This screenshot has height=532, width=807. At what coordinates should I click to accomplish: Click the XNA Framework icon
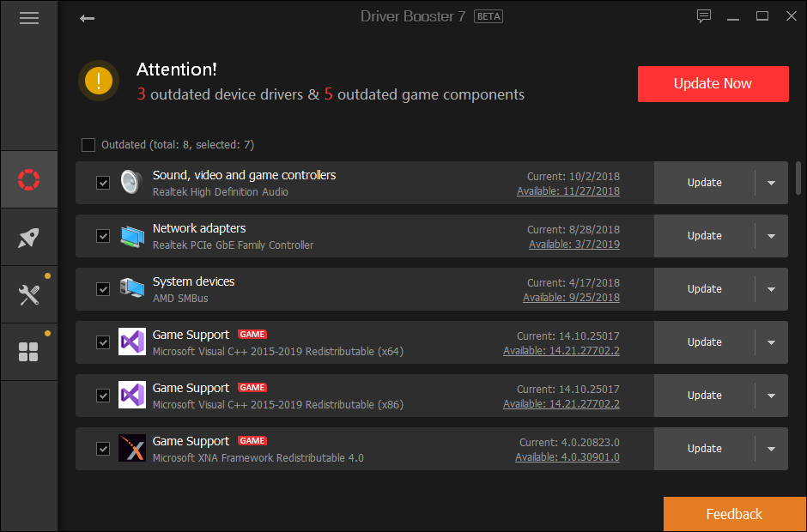(x=131, y=448)
